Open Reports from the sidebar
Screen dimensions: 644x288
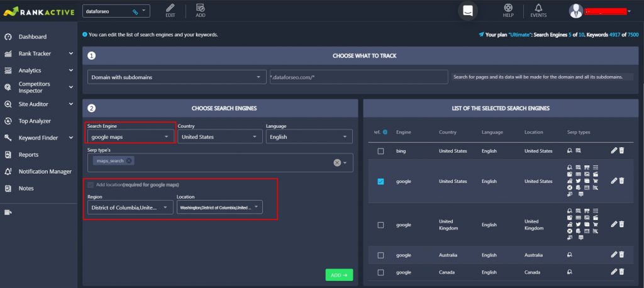pos(28,155)
